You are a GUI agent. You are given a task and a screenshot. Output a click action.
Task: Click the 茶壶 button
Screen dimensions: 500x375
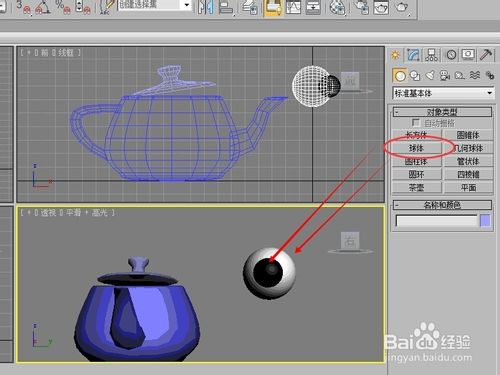pos(416,188)
